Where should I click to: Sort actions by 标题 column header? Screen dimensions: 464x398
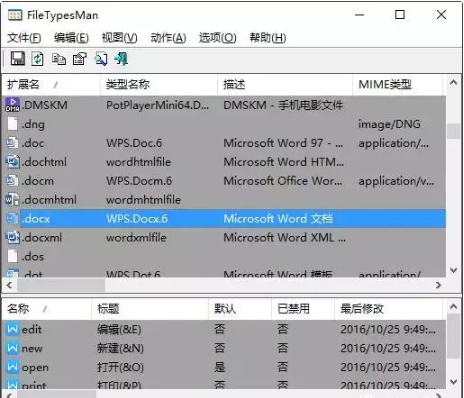coord(150,309)
